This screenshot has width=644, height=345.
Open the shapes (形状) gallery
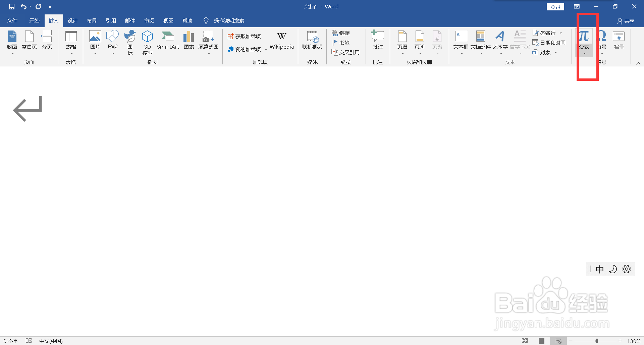pos(113,43)
